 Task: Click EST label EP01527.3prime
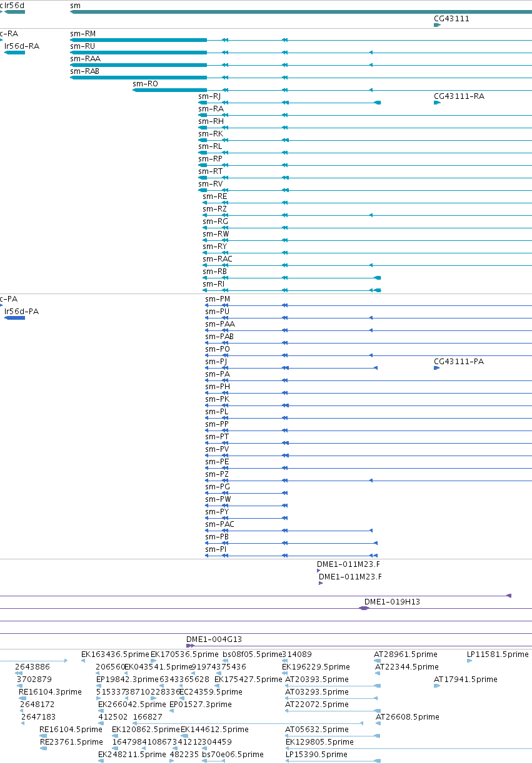(x=201, y=705)
